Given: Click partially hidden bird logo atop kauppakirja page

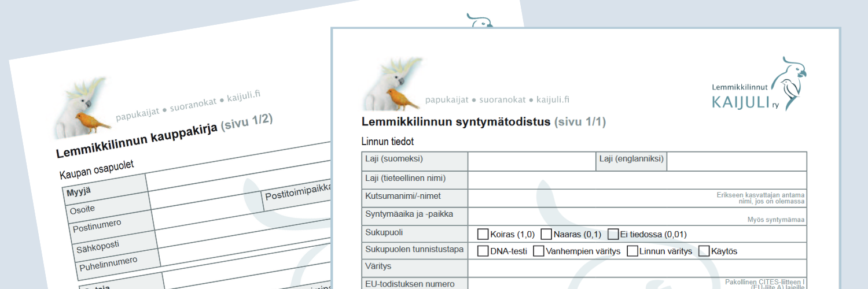Looking at the screenshot, I should pos(479,20).
